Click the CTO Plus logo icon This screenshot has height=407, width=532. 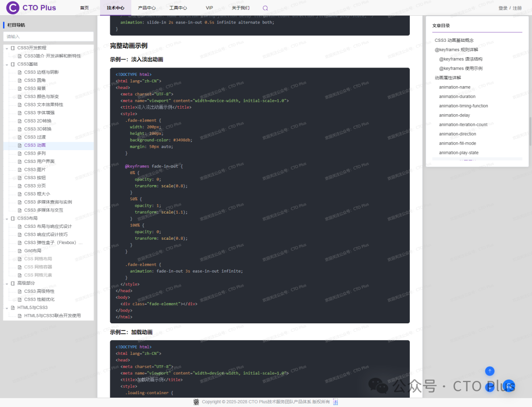coord(13,7)
